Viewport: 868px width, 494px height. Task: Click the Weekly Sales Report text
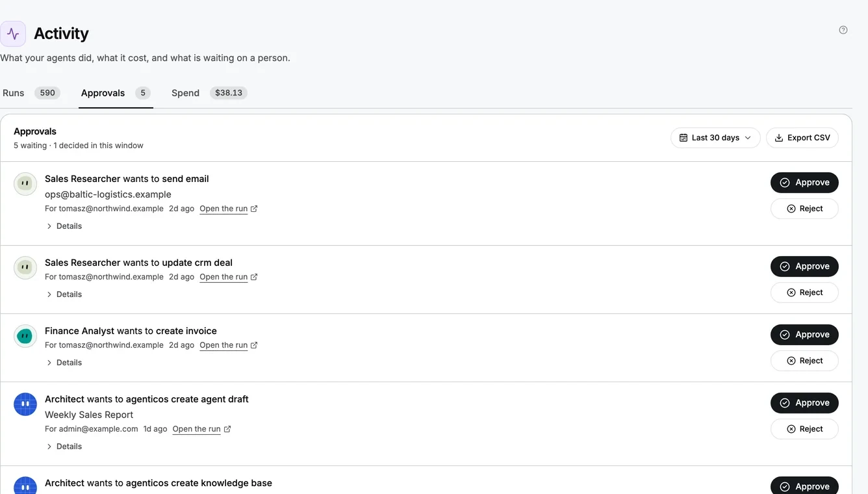point(89,415)
